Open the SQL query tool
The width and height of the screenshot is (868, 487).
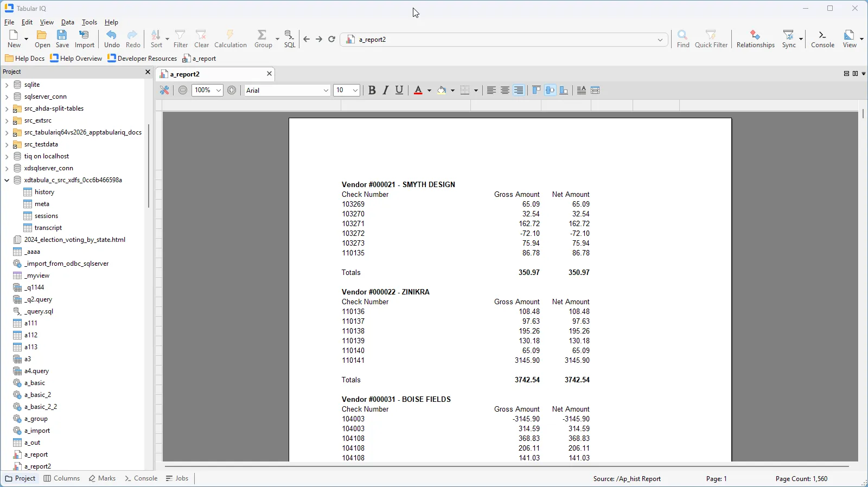click(x=290, y=39)
